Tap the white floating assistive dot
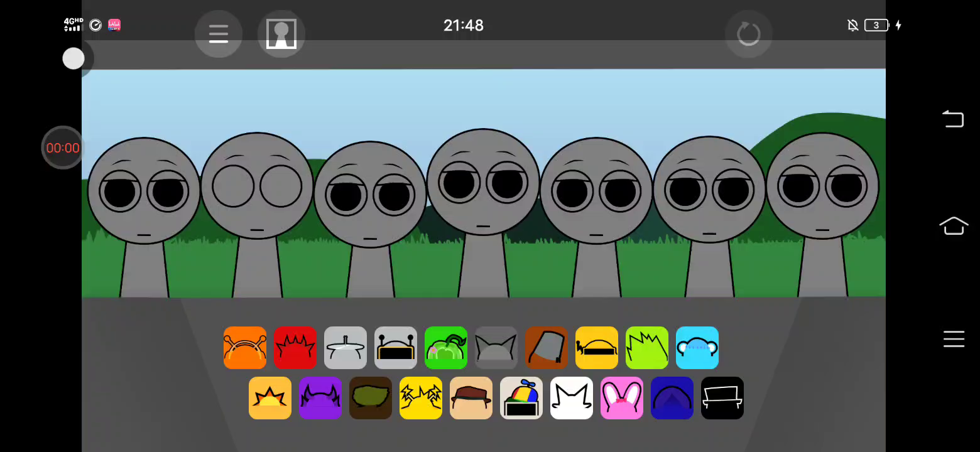Image resolution: width=980 pixels, height=452 pixels. coord(73,58)
